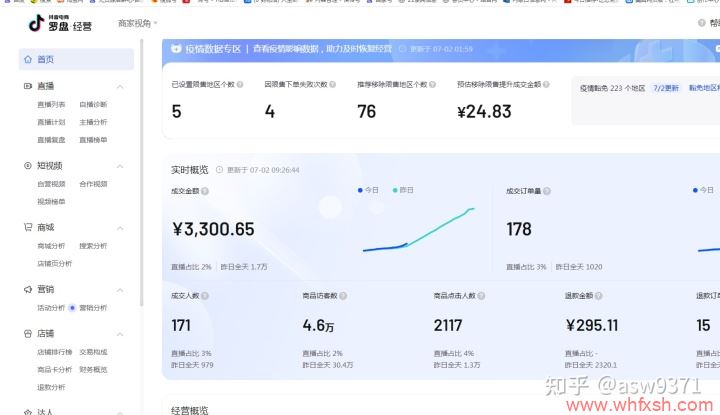This screenshot has width=720, height=415.
Task: Open 交易构成 in the sidebar
Action: [93, 352]
